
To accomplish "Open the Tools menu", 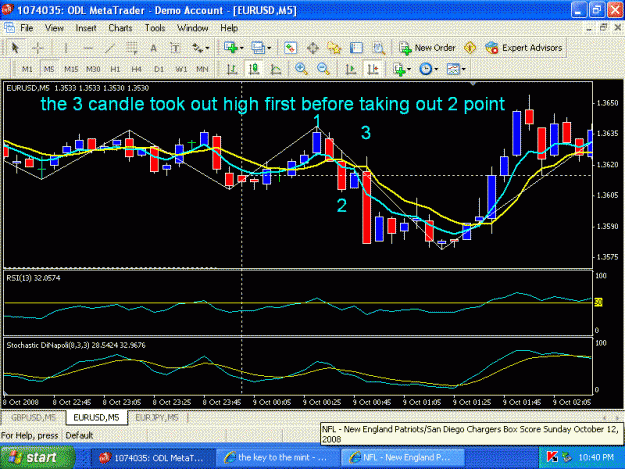I will click(155, 28).
